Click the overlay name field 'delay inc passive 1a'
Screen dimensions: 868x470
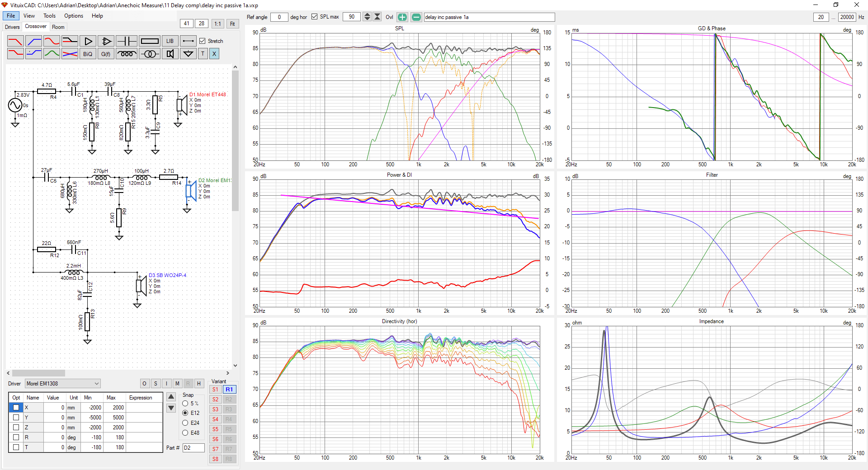point(489,17)
